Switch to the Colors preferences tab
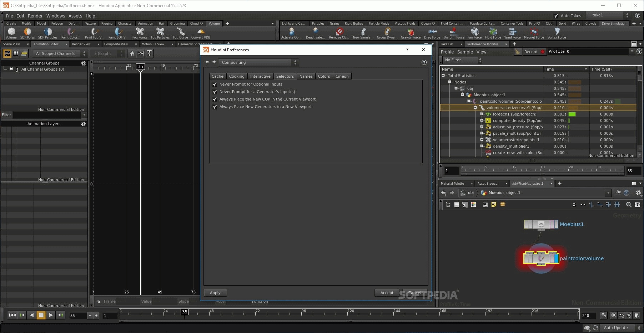The width and height of the screenshot is (644, 333). [x=324, y=76]
